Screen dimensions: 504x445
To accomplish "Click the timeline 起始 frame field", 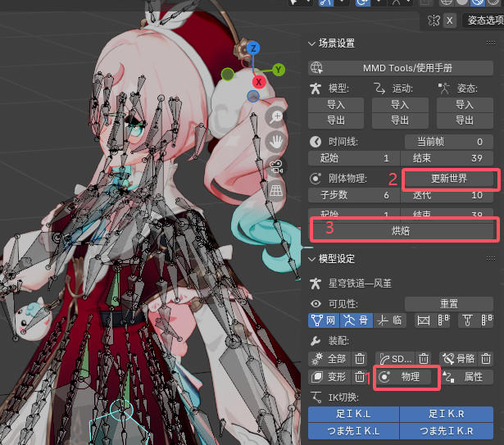I will pos(354,158).
